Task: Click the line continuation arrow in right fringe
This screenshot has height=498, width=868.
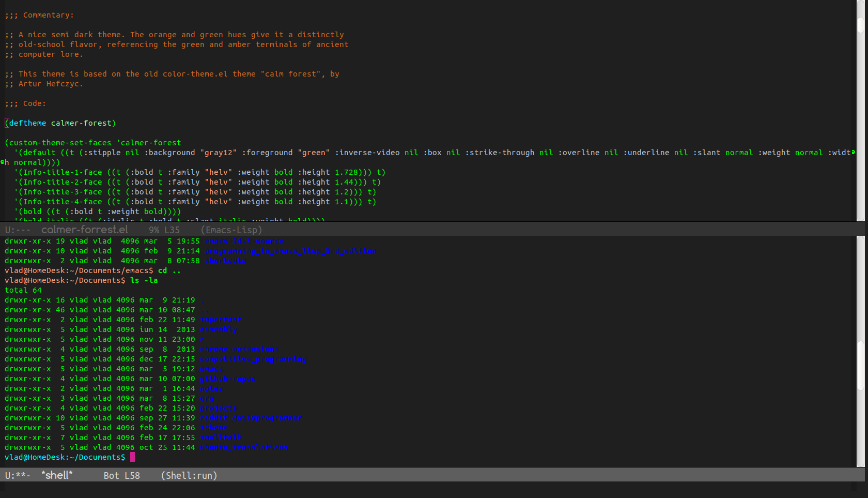Action: (x=853, y=152)
